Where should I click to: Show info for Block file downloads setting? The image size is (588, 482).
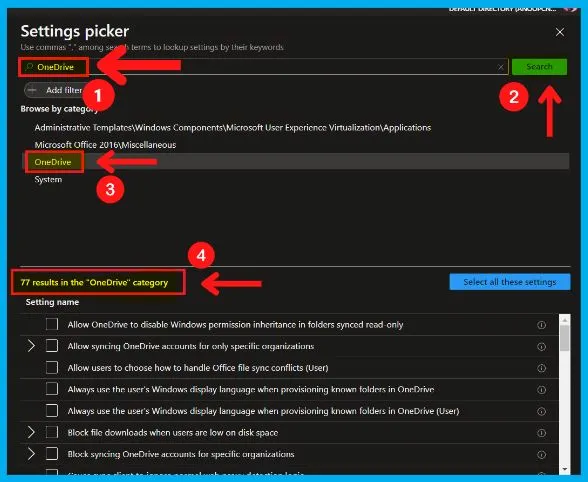[x=541, y=433]
